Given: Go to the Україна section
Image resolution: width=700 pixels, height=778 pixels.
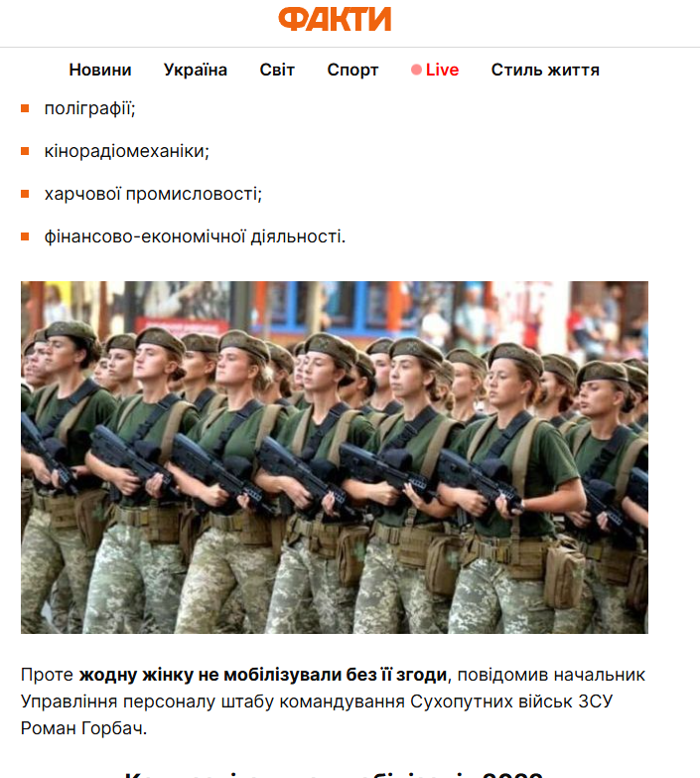Looking at the screenshot, I should (196, 70).
